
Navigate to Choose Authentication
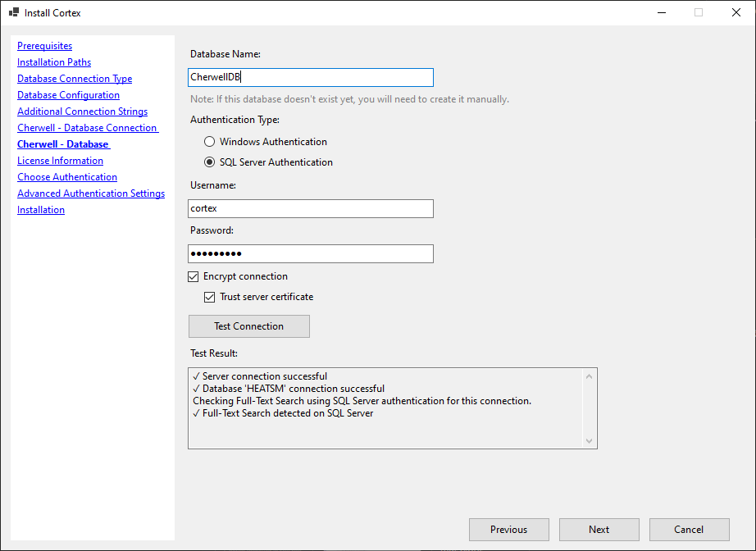[66, 176]
